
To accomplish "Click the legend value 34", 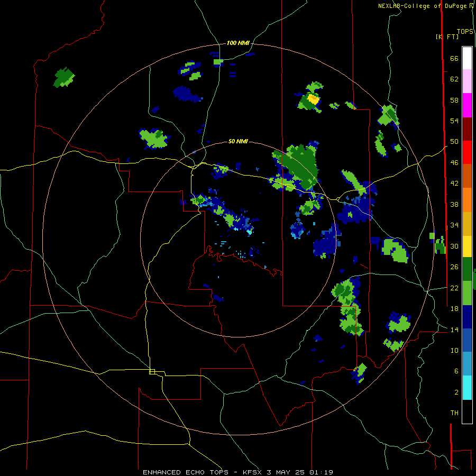I will tap(454, 225).
